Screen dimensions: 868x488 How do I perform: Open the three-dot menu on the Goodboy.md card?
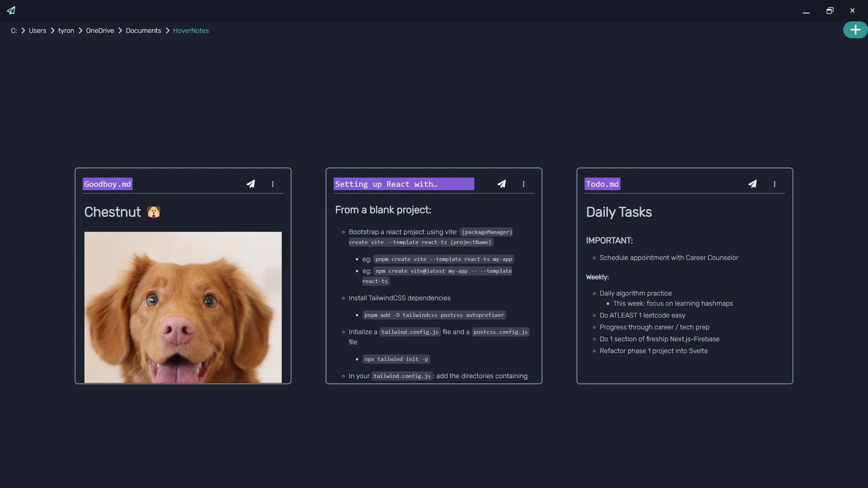(x=273, y=184)
